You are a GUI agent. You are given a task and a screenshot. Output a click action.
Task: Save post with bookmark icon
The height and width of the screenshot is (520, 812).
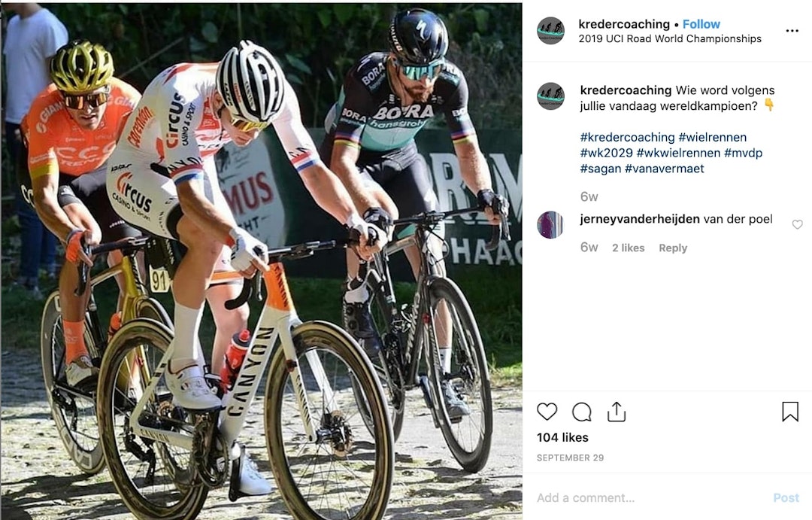point(789,412)
